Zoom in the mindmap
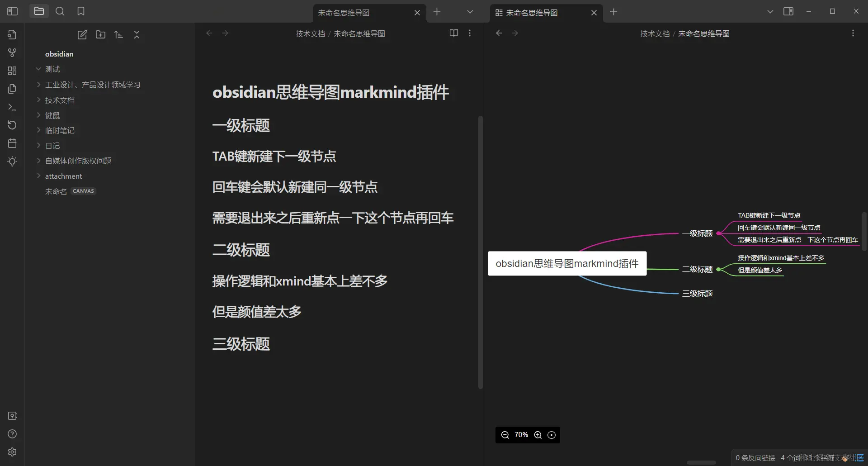The height and width of the screenshot is (466, 868). [538, 435]
